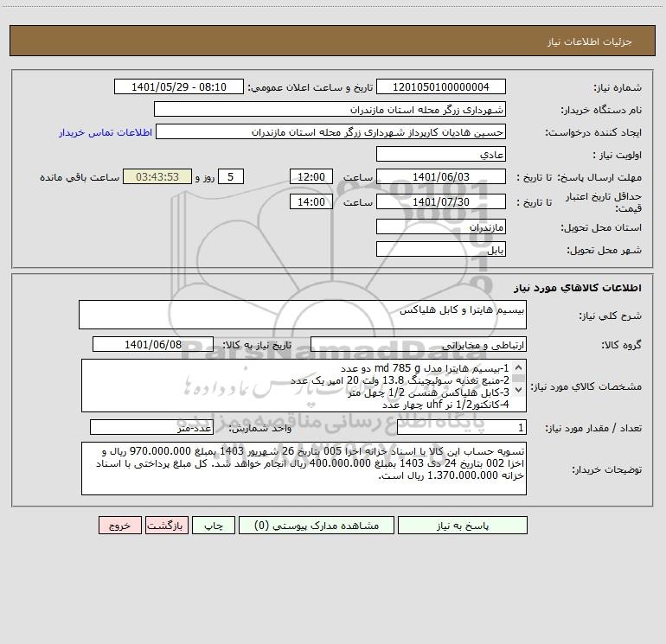Click scroll-down arrow in item specifications list

click(518, 389)
